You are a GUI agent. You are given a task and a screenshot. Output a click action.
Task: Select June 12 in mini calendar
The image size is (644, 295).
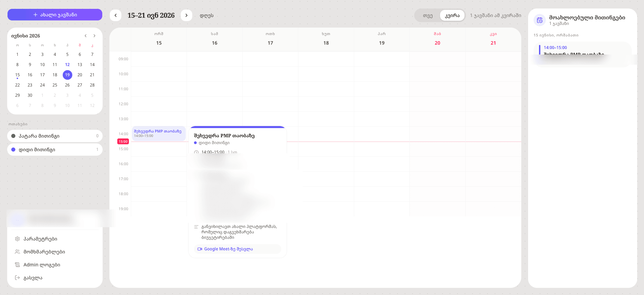[68, 65]
